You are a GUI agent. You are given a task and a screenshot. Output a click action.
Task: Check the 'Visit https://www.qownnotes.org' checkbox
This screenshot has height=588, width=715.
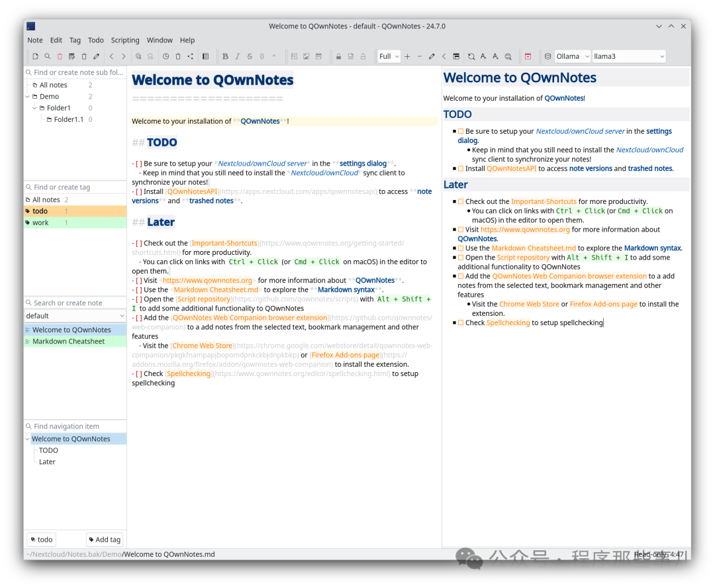pos(461,230)
